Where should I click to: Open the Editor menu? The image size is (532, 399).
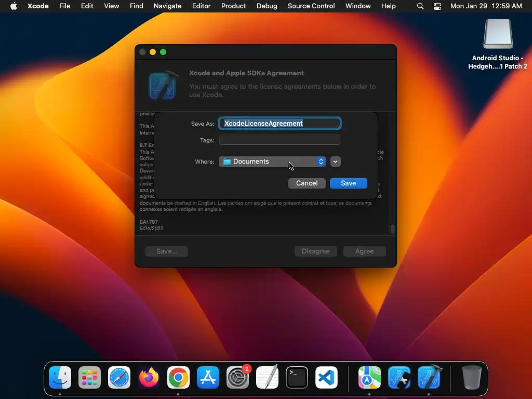tap(201, 6)
